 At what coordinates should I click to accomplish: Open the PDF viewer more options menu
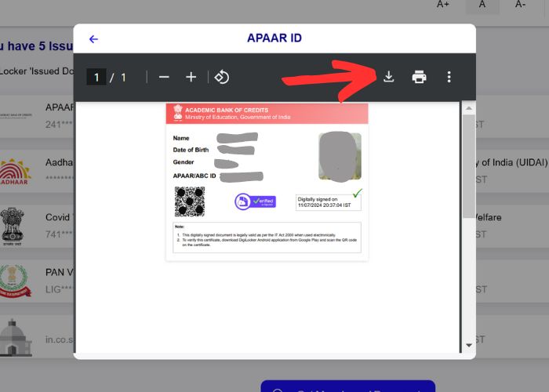[x=449, y=77]
